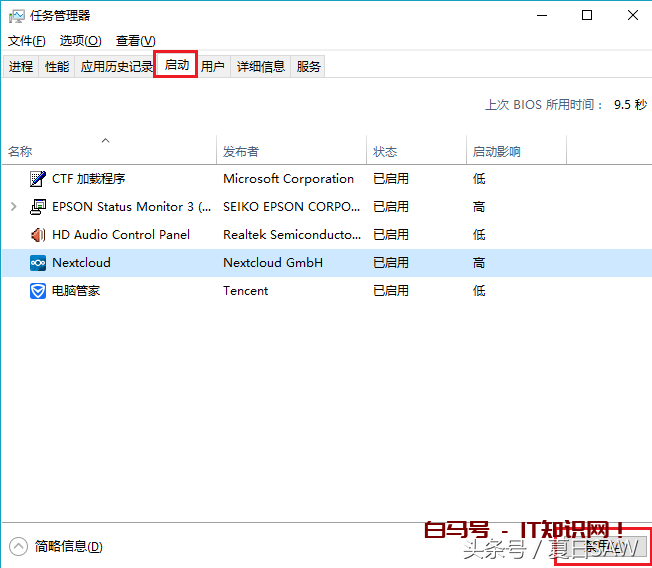Click the EPSON Status Monitor printer icon
The width and height of the screenshot is (652, 568).
[x=38, y=207]
